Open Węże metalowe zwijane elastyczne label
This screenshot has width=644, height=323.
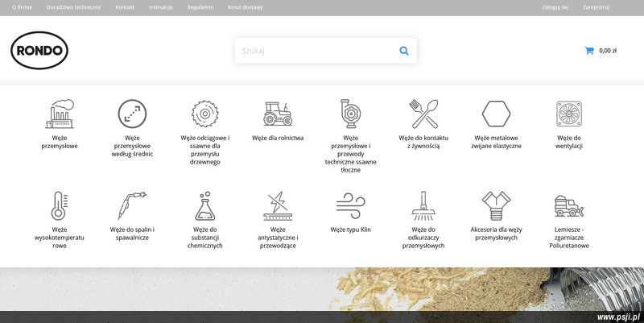pyautogui.click(x=496, y=142)
